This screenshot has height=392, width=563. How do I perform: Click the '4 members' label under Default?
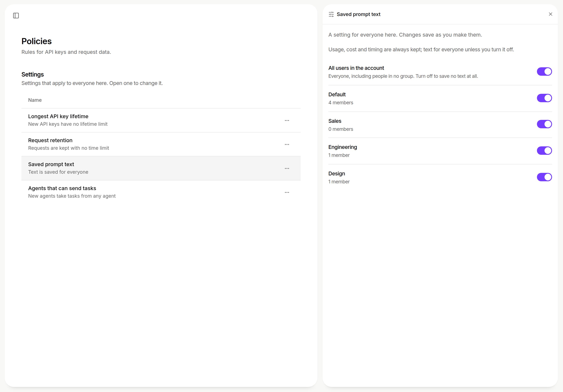click(x=341, y=103)
